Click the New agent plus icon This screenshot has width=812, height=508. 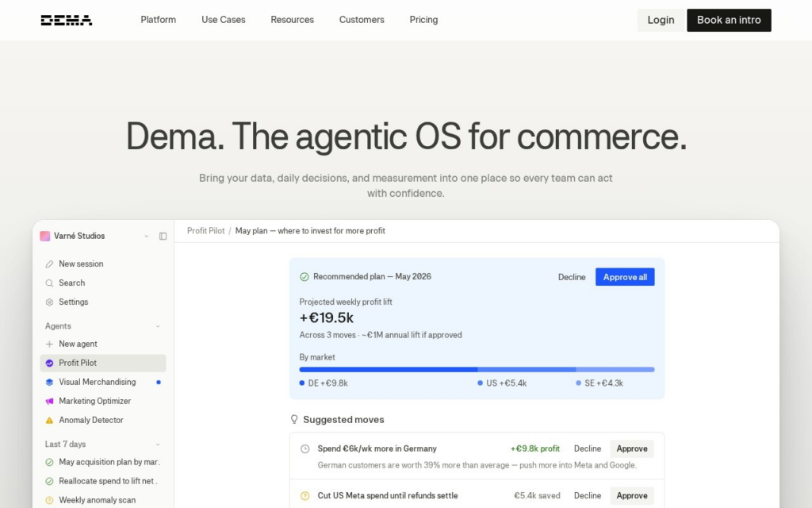(x=49, y=344)
